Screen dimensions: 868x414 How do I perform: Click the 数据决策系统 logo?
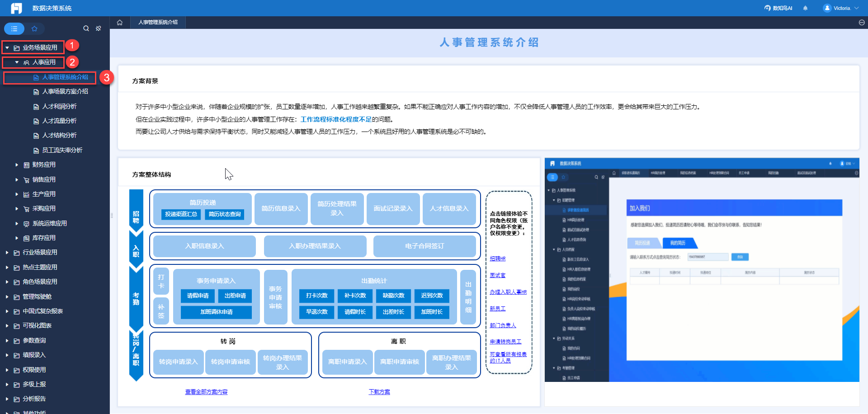point(16,8)
